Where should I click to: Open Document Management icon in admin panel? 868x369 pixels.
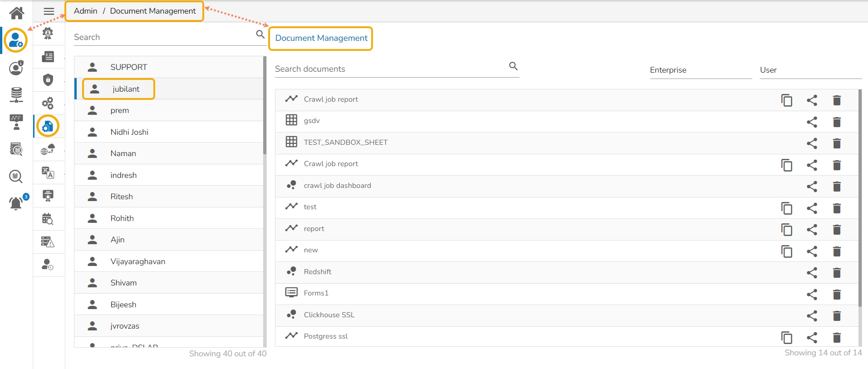[48, 126]
